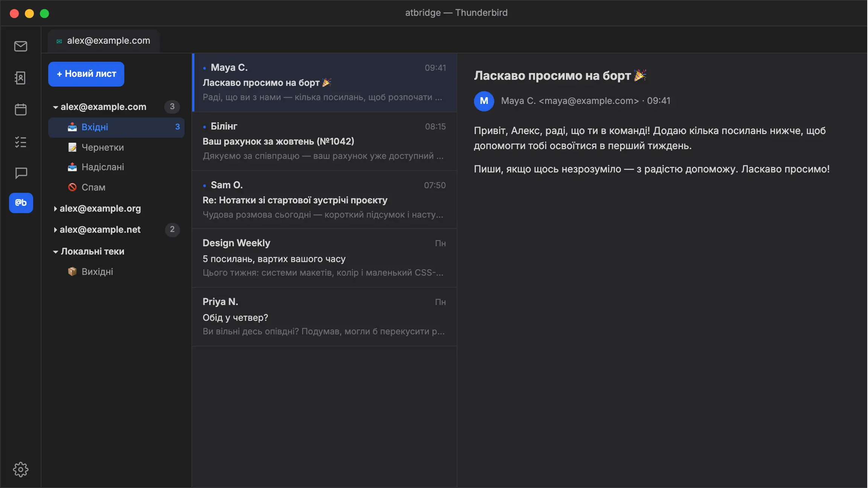Open the Calendar icon in sidebar
This screenshot has width=868, height=488.
pyautogui.click(x=21, y=110)
